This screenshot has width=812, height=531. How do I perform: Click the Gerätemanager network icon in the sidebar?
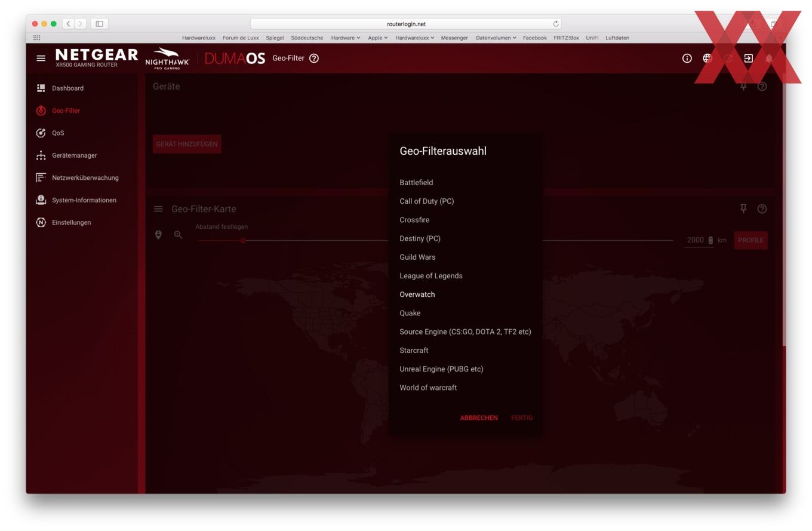click(x=41, y=155)
